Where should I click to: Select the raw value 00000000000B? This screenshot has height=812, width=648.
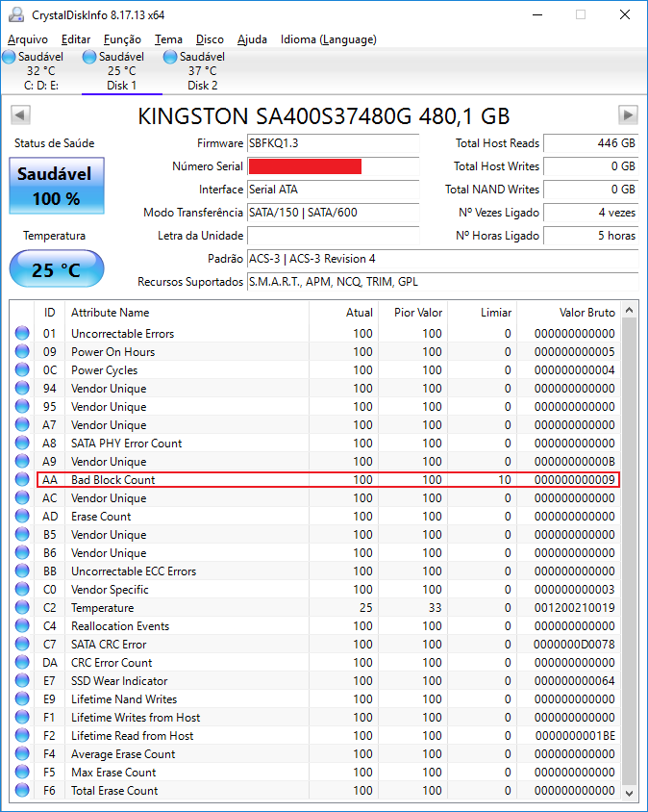point(574,462)
